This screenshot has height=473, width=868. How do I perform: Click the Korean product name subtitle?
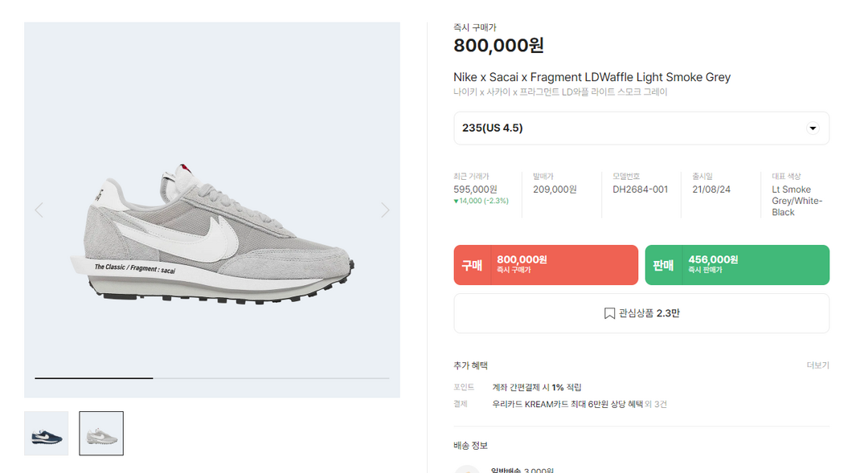click(x=560, y=92)
